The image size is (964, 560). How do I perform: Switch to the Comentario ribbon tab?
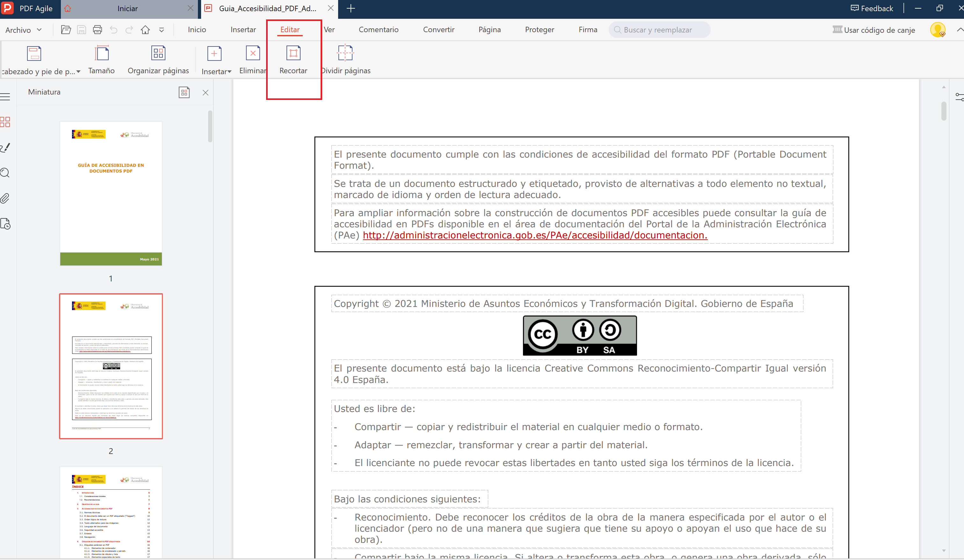click(x=378, y=30)
